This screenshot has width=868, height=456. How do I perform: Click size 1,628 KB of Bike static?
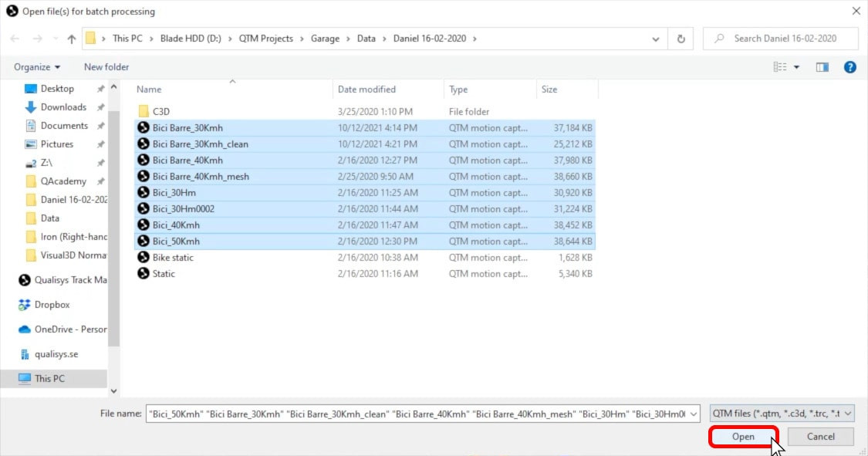point(575,258)
